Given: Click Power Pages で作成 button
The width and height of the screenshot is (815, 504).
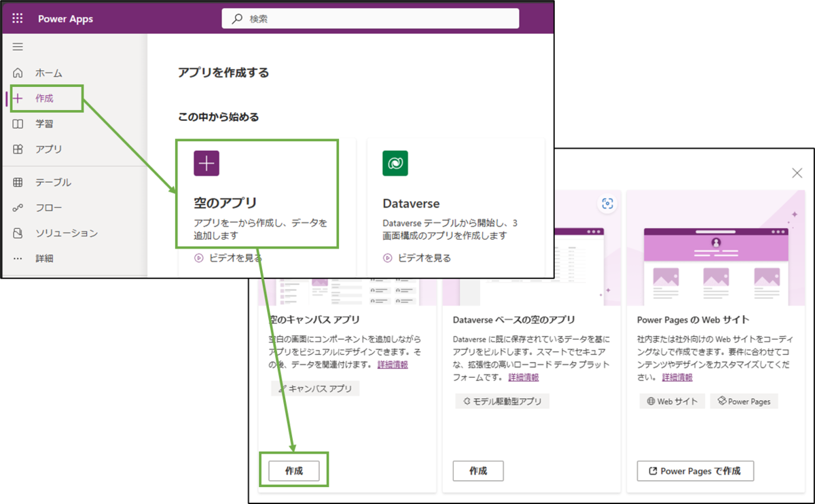Looking at the screenshot, I should click(x=695, y=471).
